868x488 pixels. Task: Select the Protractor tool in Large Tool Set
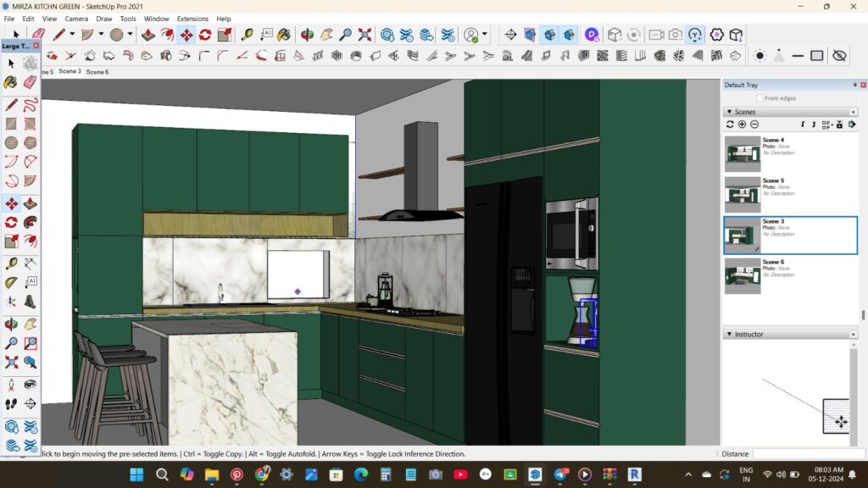pos(11,283)
